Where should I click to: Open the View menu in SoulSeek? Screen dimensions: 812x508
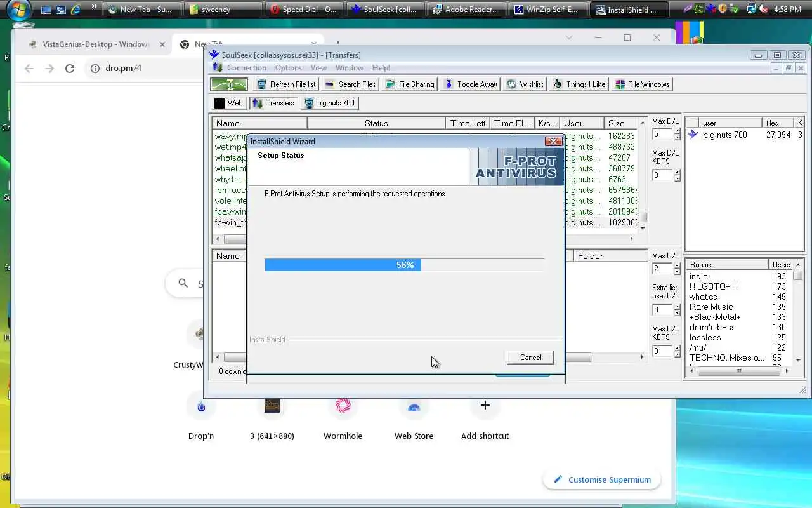318,68
